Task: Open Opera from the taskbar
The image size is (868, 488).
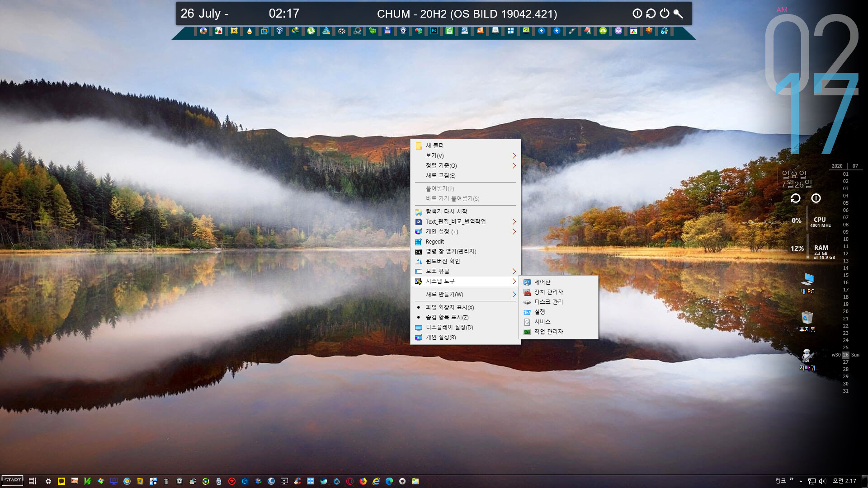Action: (350, 481)
